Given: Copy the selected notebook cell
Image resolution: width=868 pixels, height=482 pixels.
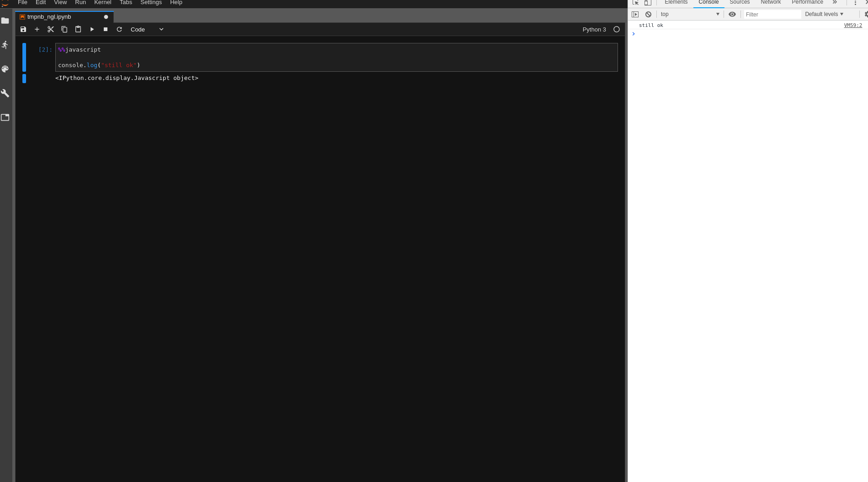Looking at the screenshot, I should (x=64, y=29).
